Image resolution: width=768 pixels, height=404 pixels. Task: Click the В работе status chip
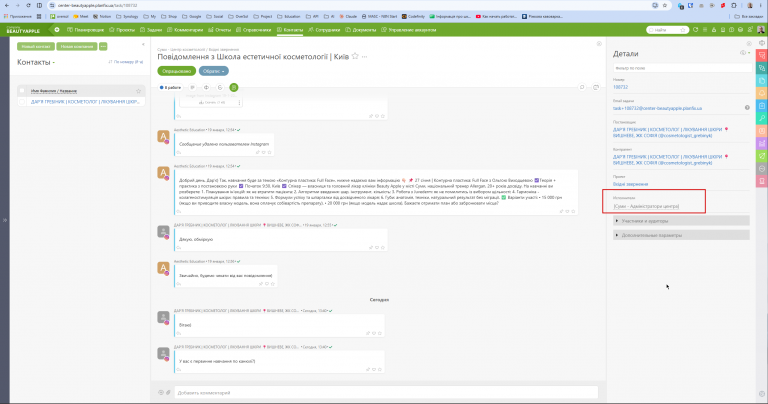click(170, 87)
